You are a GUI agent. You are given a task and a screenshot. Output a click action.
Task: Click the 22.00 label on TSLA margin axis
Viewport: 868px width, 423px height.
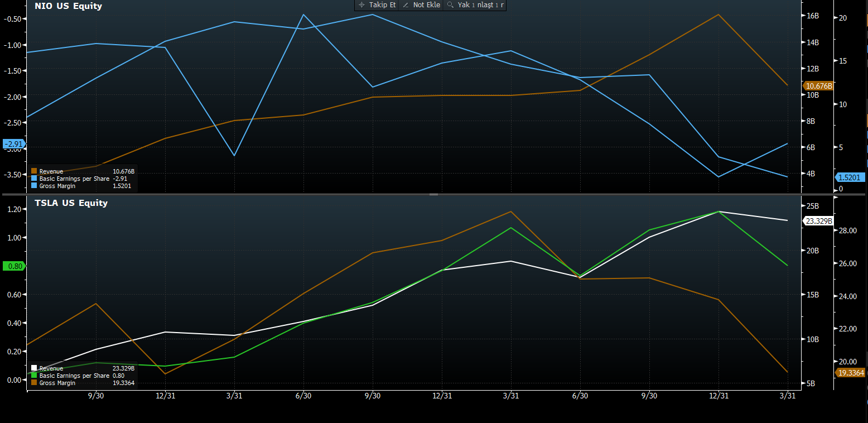point(847,329)
